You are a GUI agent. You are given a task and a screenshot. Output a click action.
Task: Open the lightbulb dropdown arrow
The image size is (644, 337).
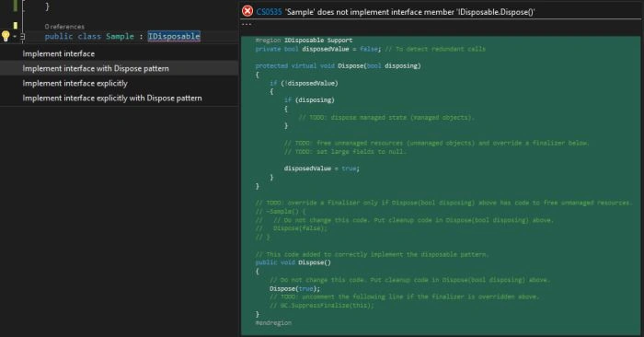tap(15, 37)
